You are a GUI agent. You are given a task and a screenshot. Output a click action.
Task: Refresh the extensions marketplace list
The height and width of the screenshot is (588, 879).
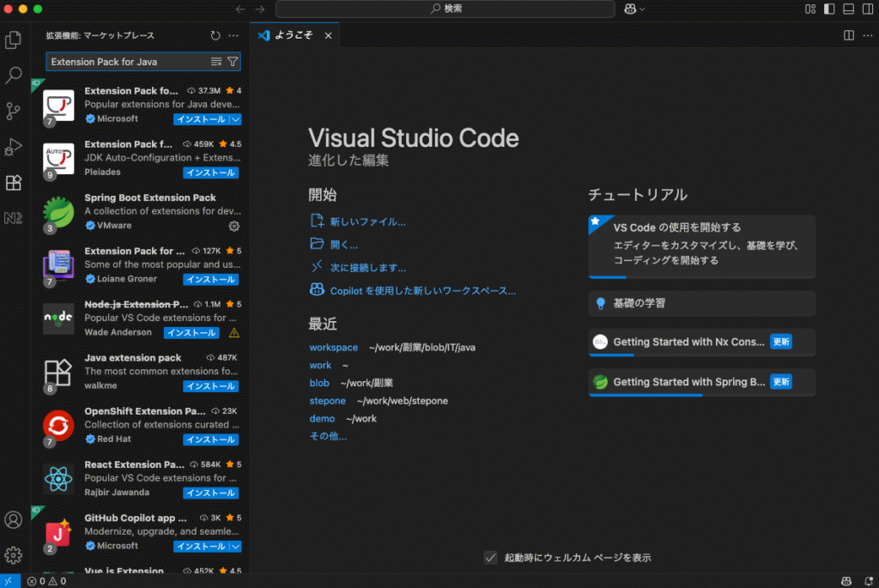coord(215,35)
